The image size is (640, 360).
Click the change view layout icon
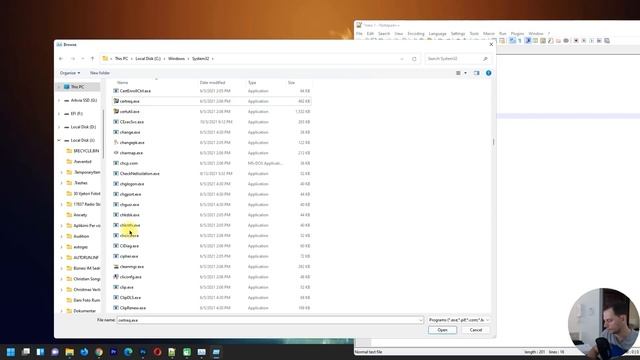[458, 73]
